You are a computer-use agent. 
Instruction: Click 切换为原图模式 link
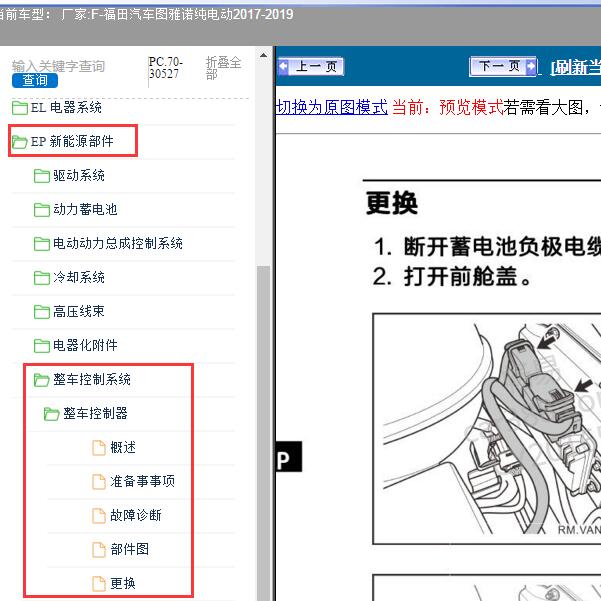[x=332, y=107]
